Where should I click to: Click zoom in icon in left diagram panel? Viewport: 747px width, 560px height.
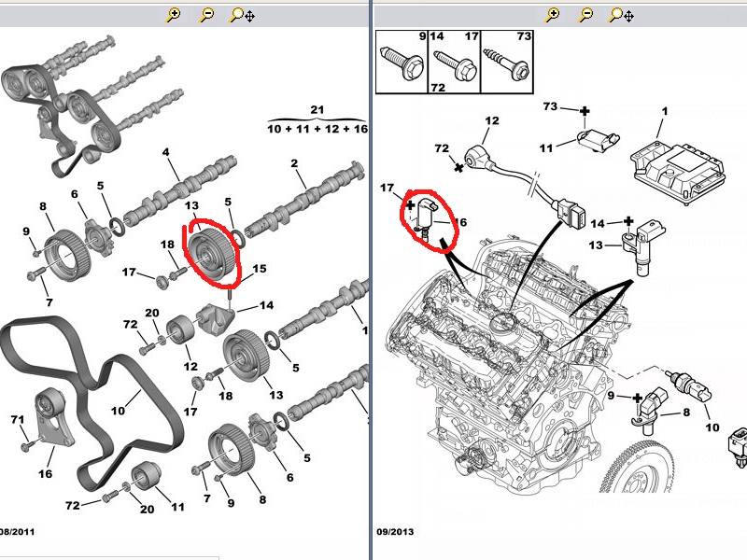(x=173, y=15)
